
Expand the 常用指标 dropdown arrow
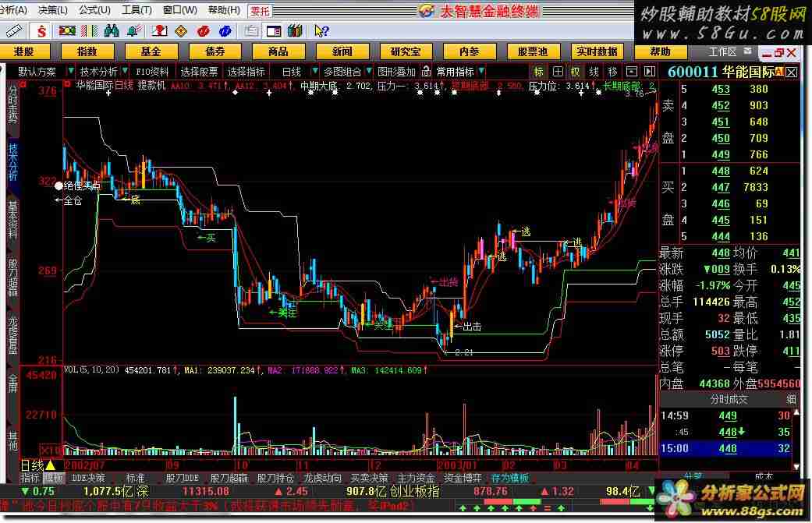(481, 71)
